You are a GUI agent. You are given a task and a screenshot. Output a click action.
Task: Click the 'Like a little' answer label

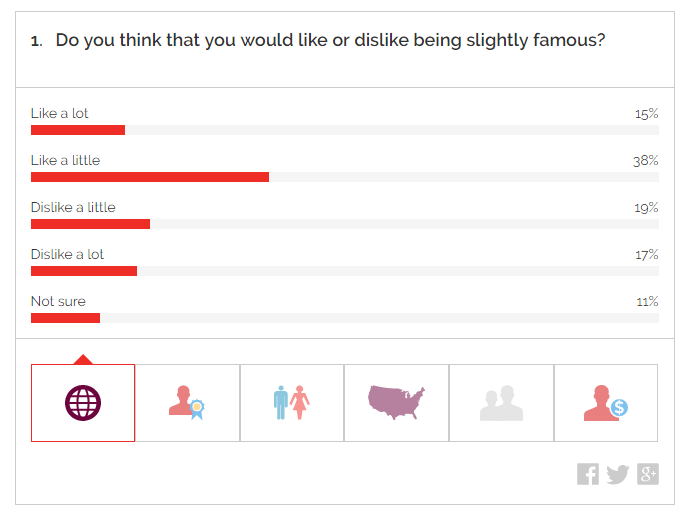(x=65, y=160)
